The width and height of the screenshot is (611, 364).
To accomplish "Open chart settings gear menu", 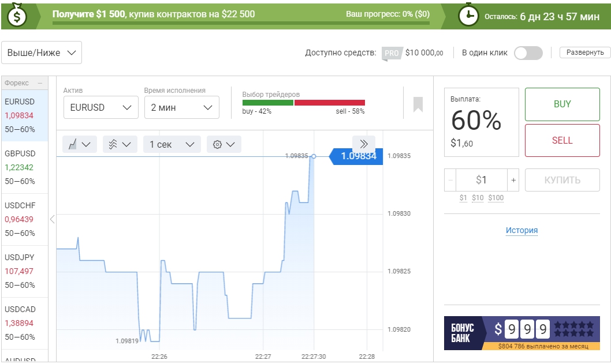I will point(223,144).
